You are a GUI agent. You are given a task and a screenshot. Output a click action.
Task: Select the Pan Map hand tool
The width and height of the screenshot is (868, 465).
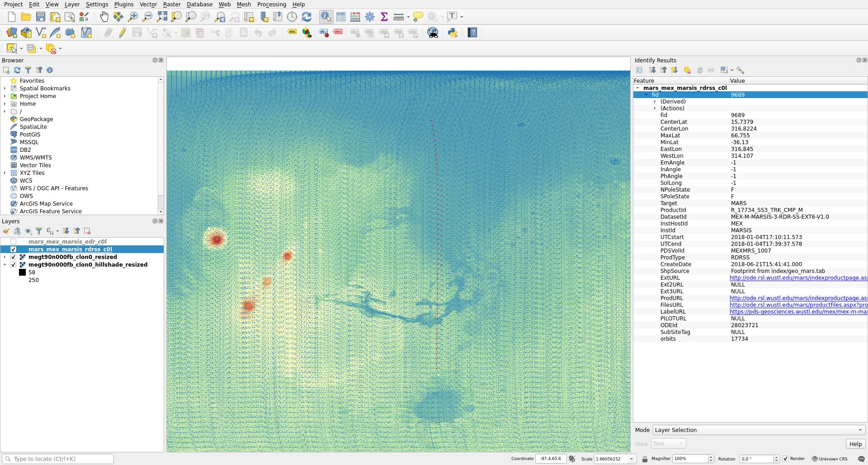[x=104, y=17]
